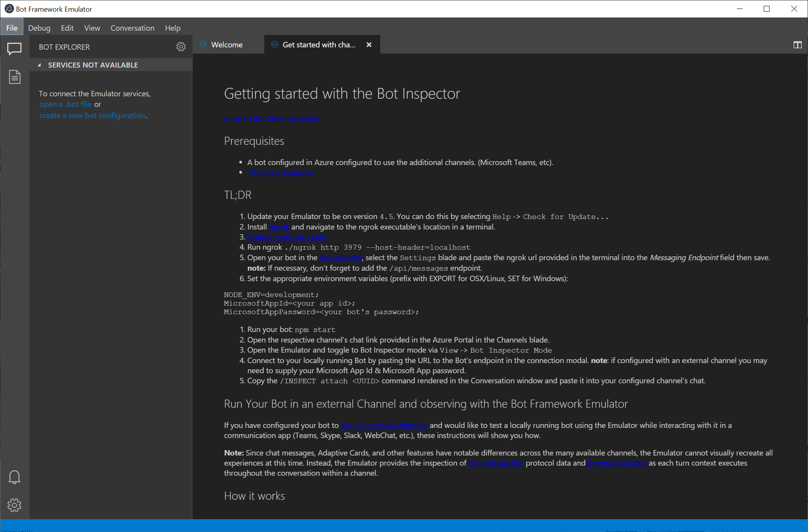The image size is (808, 532).
Task: Switch to the Welcome tab
Action: [x=228, y=45]
